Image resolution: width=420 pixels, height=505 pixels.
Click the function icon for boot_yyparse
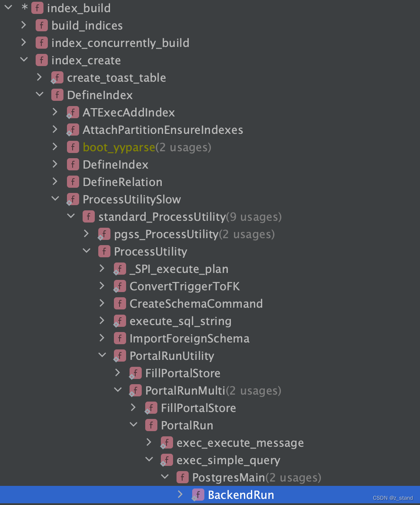(73, 147)
